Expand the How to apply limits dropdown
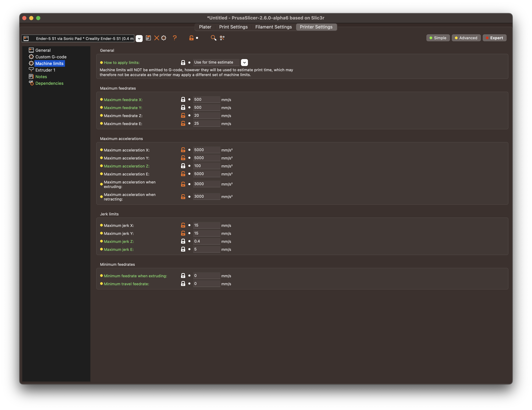Viewport: 532px width, 410px height. click(x=244, y=63)
